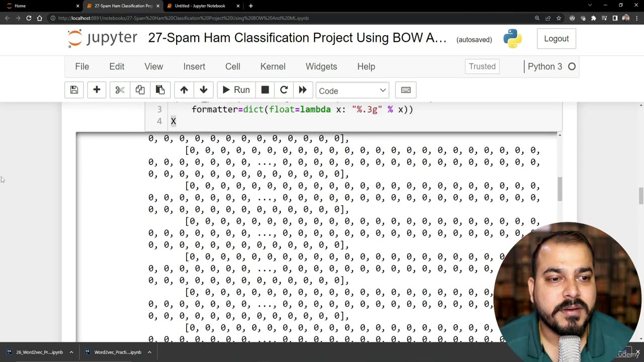Click the page vertical scrollbar thumb
The width and height of the screenshot is (644, 362).
point(641,196)
